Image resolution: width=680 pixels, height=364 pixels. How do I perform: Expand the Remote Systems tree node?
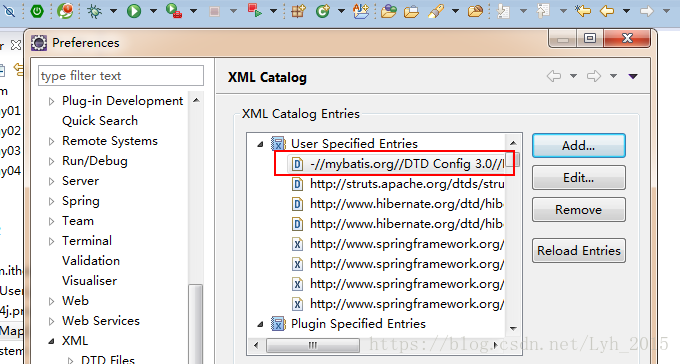click(52, 141)
